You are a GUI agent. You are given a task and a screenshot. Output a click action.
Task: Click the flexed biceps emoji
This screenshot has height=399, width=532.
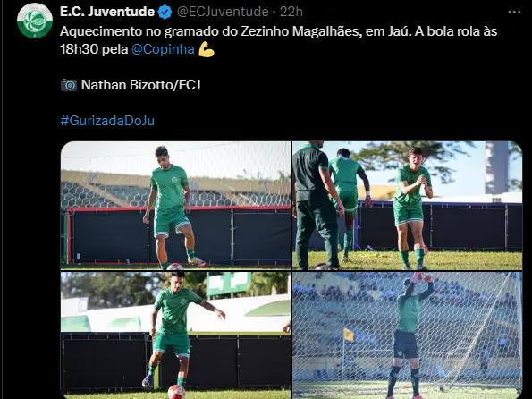point(207,49)
